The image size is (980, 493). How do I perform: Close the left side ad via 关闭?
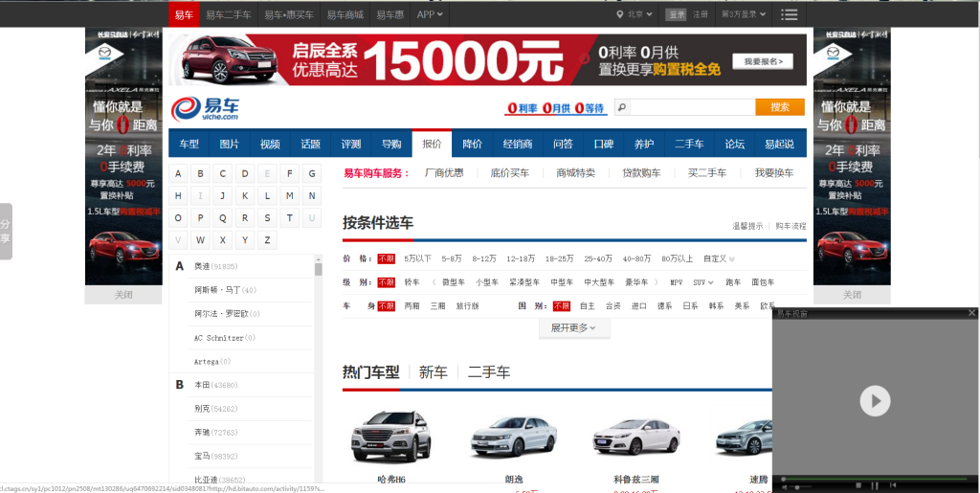coord(123,295)
